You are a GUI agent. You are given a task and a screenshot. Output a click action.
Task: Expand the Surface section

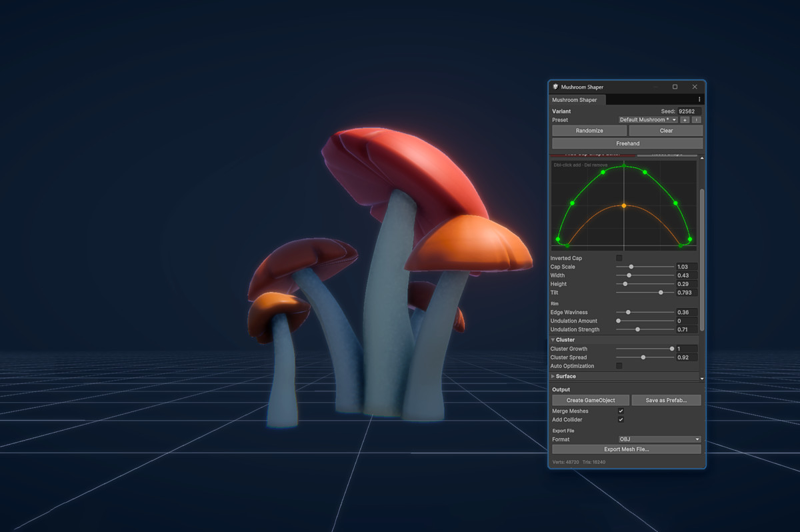coord(553,377)
